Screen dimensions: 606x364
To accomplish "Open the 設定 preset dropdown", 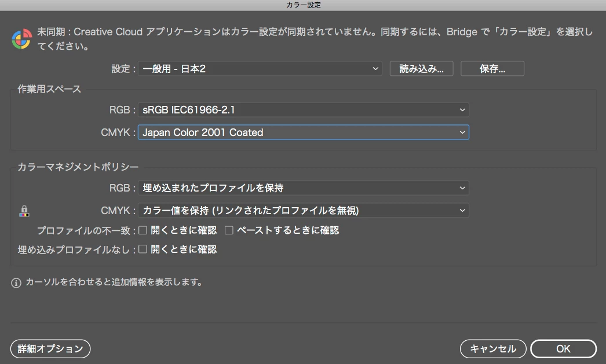I will [x=260, y=69].
